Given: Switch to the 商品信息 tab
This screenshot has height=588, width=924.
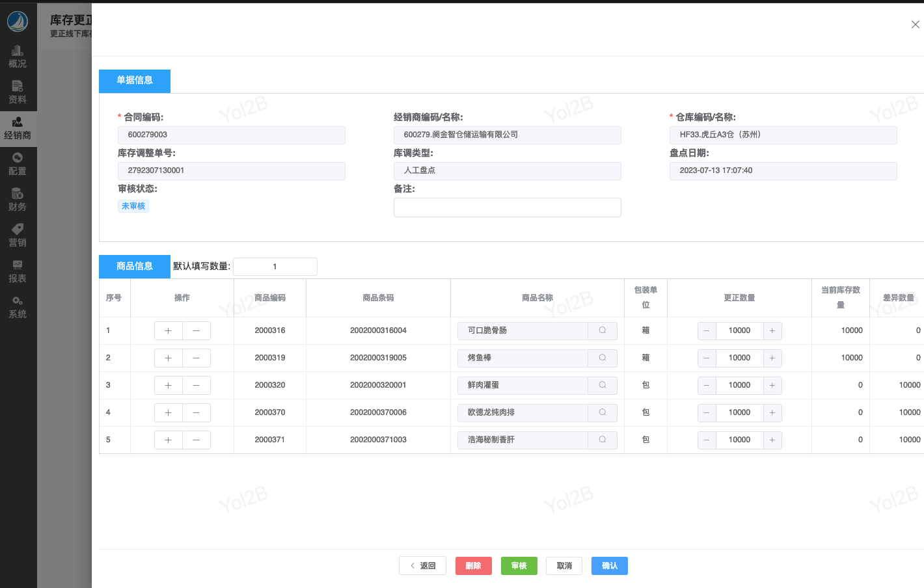Looking at the screenshot, I should [x=135, y=266].
